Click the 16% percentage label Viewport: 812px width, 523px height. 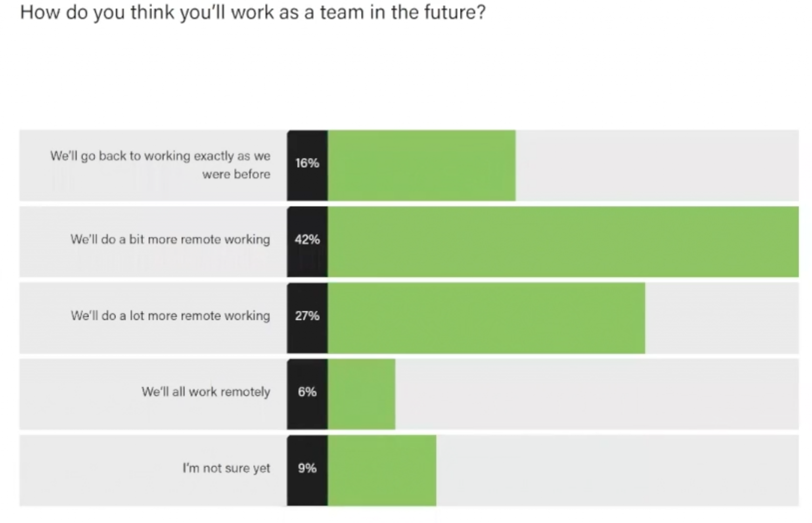(x=307, y=163)
